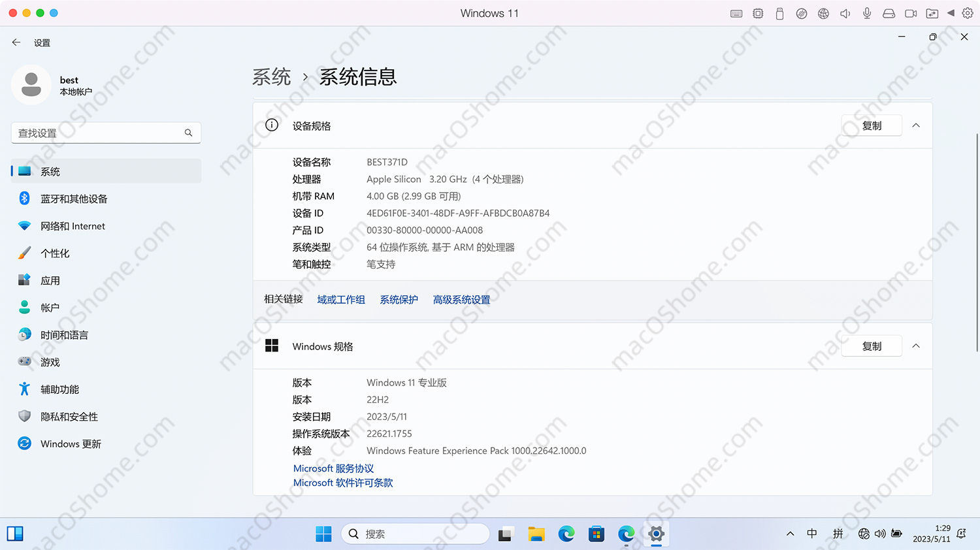This screenshot has height=550, width=980.
Task: Expand hidden icons in the system tray
Action: [790, 534]
